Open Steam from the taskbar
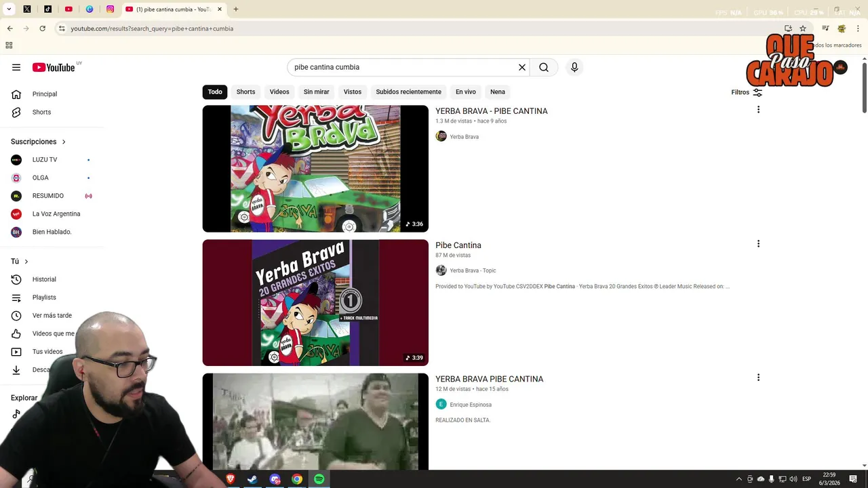The width and height of the screenshot is (868, 488). point(252,479)
